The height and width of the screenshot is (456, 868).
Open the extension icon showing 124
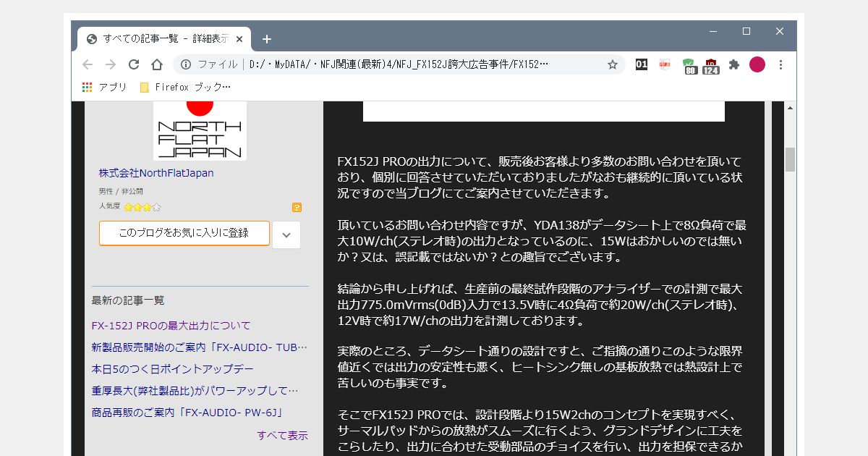click(x=711, y=65)
